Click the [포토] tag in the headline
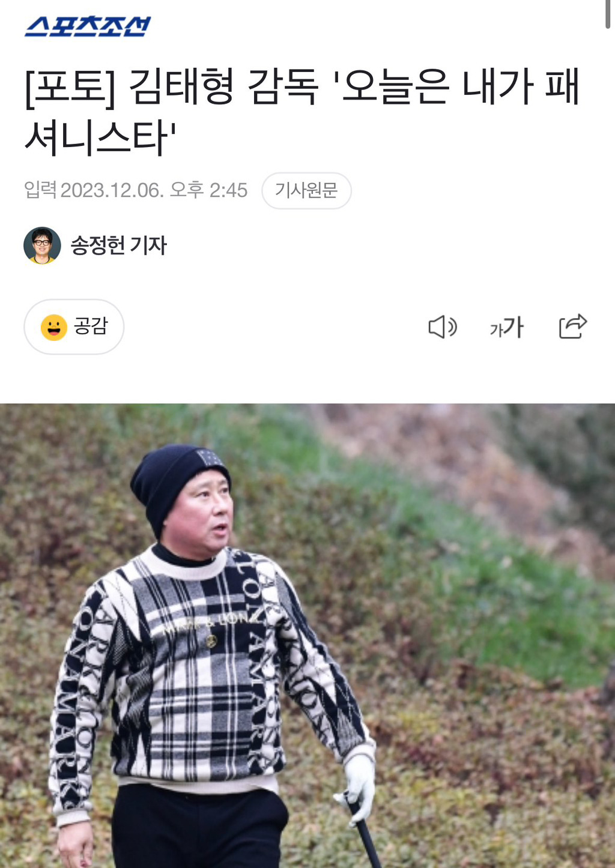The image size is (615, 868). pos(70,88)
